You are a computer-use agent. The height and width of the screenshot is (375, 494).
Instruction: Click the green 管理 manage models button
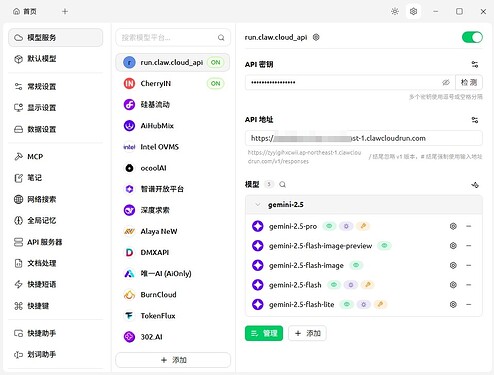click(x=264, y=333)
